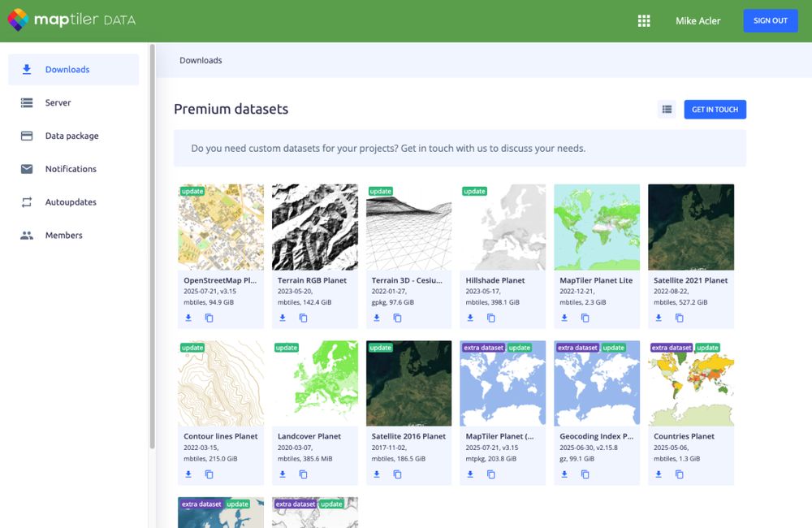Copy link for Terrain 3D Cesium dataset
The image size is (812, 528).
(x=397, y=318)
